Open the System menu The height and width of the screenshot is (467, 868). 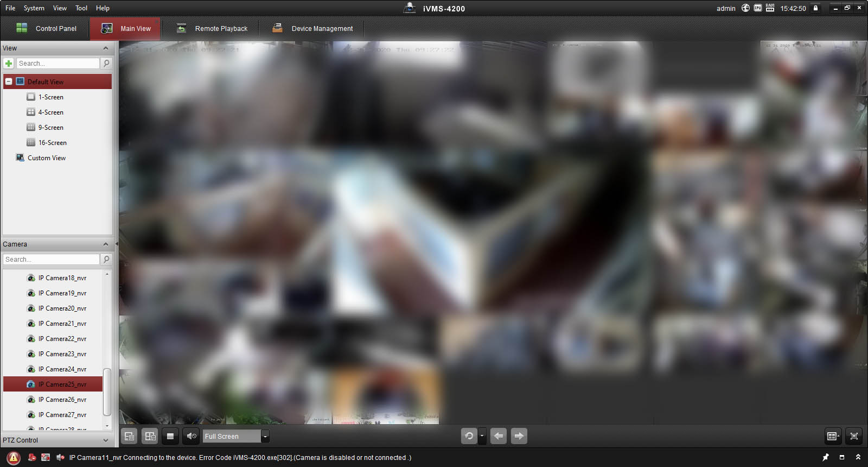pos(34,8)
